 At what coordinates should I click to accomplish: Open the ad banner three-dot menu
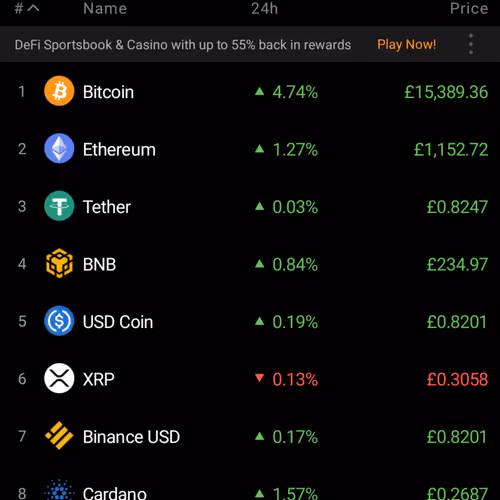pyautogui.click(x=471, y=44)
